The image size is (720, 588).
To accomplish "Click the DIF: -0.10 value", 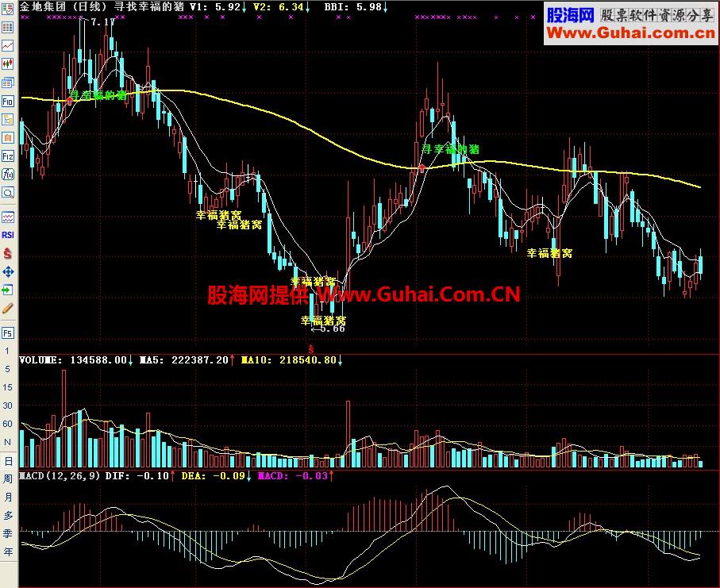I will coord(140,476).
